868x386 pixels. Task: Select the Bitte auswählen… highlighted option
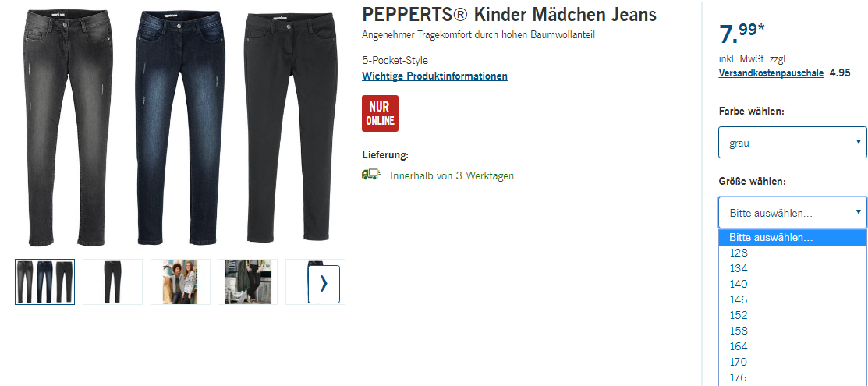[792, 238]
